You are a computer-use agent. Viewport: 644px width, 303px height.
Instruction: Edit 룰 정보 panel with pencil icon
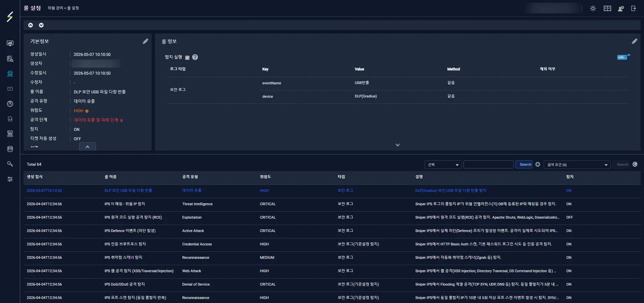(x=634, y=41)
